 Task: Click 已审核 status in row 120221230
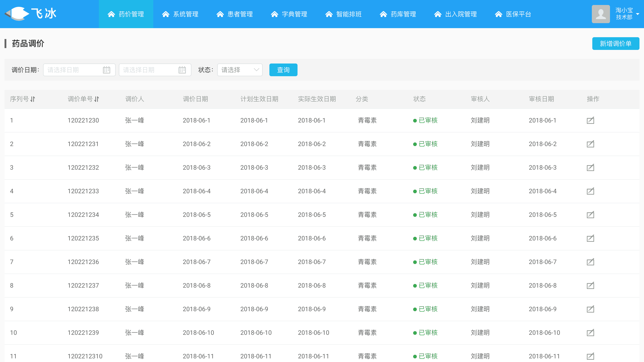click(x=425, y=120)
